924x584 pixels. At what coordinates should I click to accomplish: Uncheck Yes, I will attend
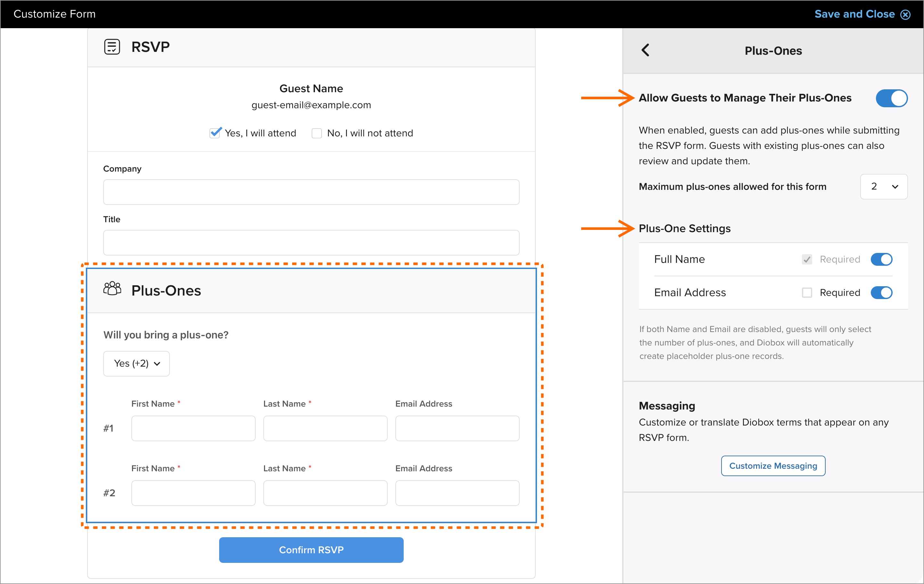(x=215, y=133)
